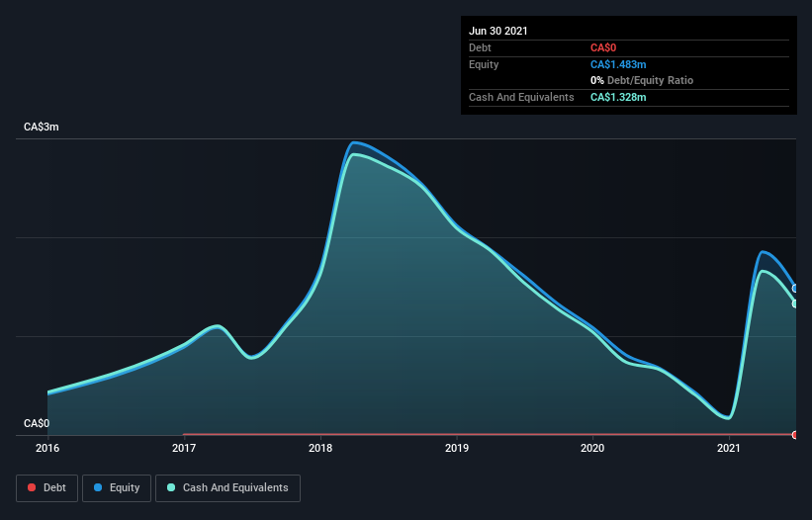This screenshot has height=520, width=812.
Task: Select the teal Cash endpoint marker on chart
Action: tap(795, 303)
